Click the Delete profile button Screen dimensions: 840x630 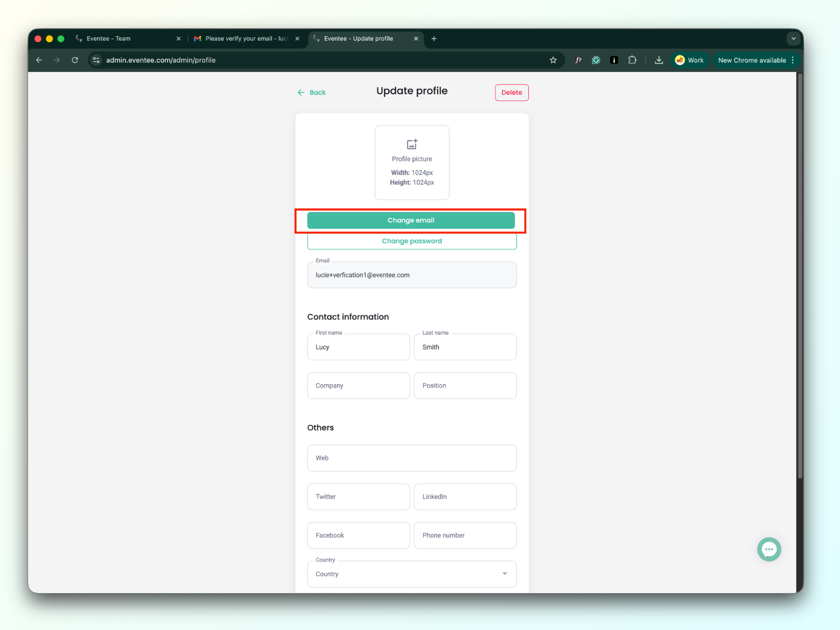[512, 92]
